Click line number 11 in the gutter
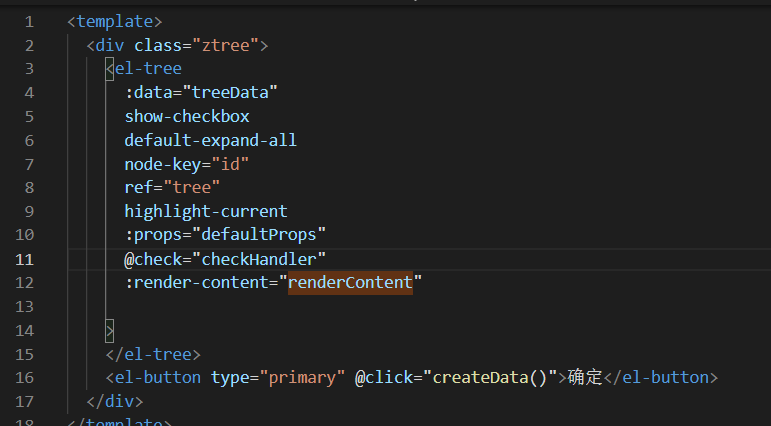The height and width of the screenshot is (426, 771). click(24, 260)
